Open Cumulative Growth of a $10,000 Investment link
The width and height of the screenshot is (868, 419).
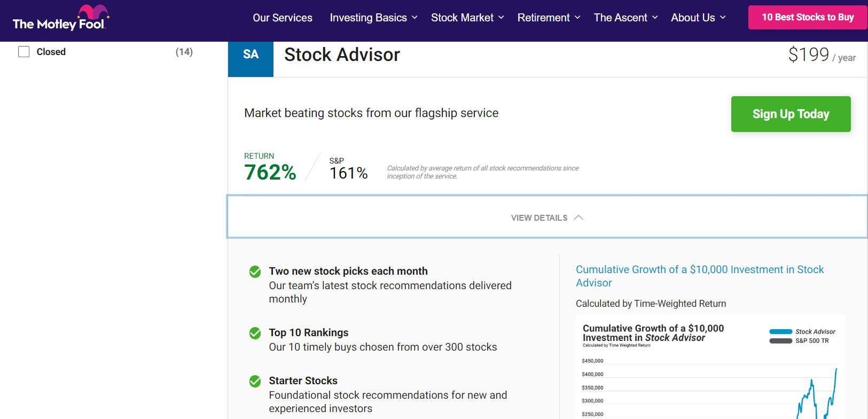(700, 276)
